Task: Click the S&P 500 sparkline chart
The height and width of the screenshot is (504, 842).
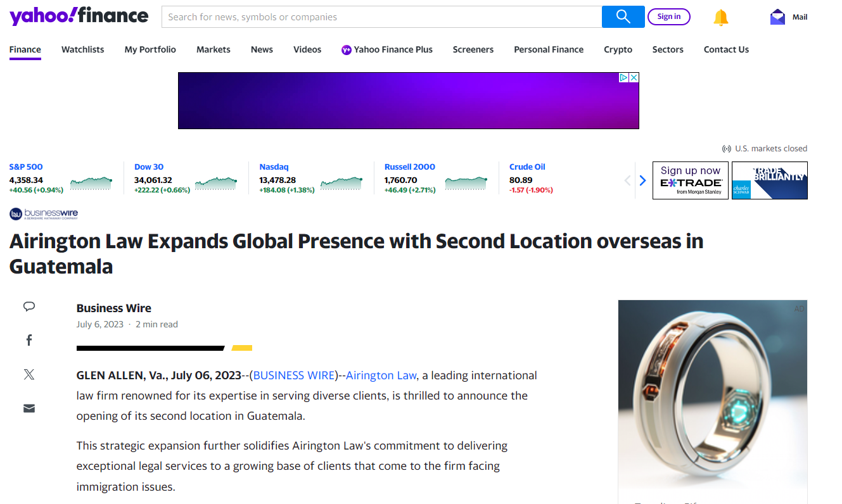Action: pyautogui.click(x=91, y=183)
